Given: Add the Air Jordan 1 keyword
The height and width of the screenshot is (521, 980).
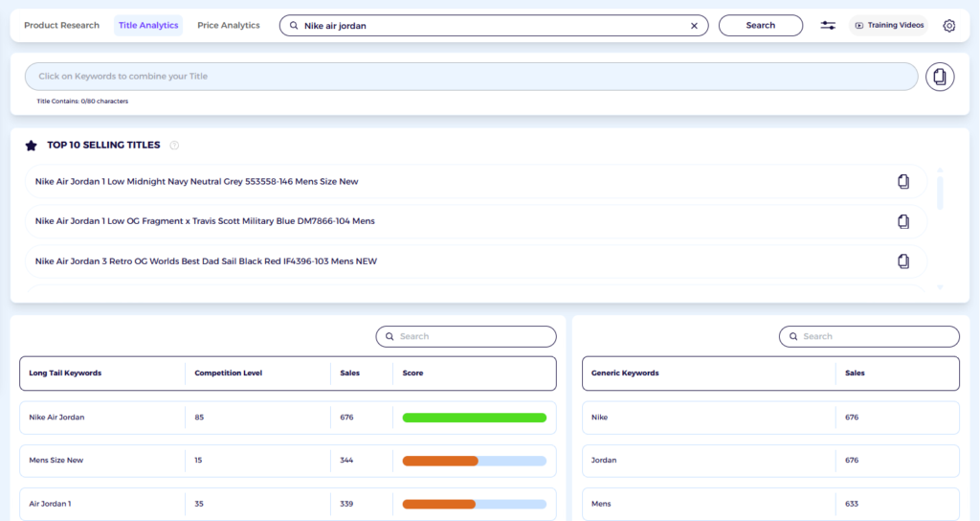Looking at the screenshot, I should coord(50,504).
